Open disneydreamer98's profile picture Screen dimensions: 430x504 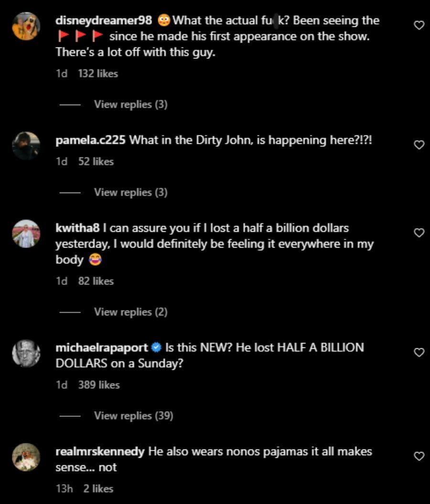(x=26, y=26)
